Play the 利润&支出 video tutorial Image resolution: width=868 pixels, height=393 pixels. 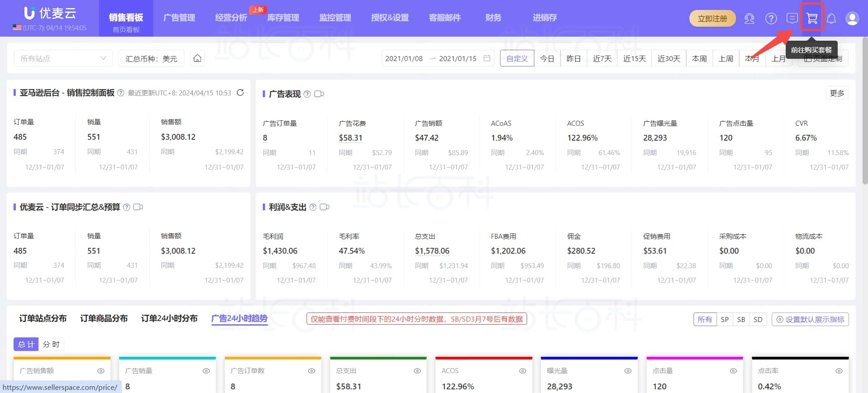[x=325, y=207]
